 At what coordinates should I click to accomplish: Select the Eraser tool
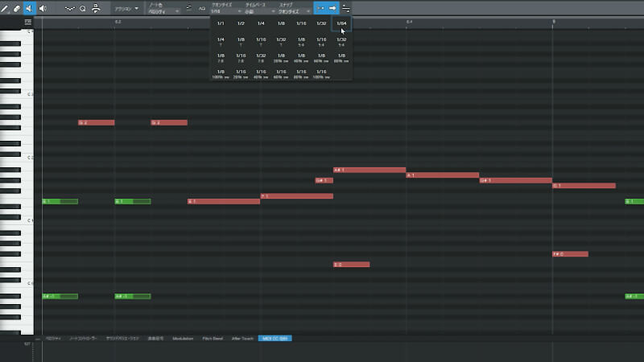[x=17, y=8]
